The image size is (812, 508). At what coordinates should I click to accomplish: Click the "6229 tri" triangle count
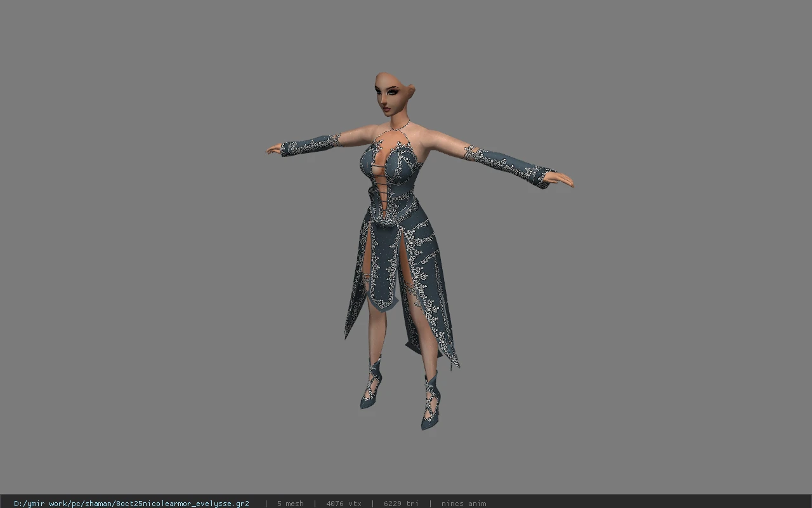[401, 504]
